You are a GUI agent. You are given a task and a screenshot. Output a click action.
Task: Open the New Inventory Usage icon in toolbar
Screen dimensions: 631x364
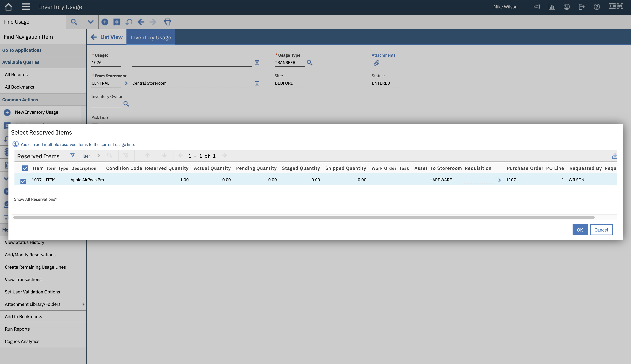coord(105,22)
